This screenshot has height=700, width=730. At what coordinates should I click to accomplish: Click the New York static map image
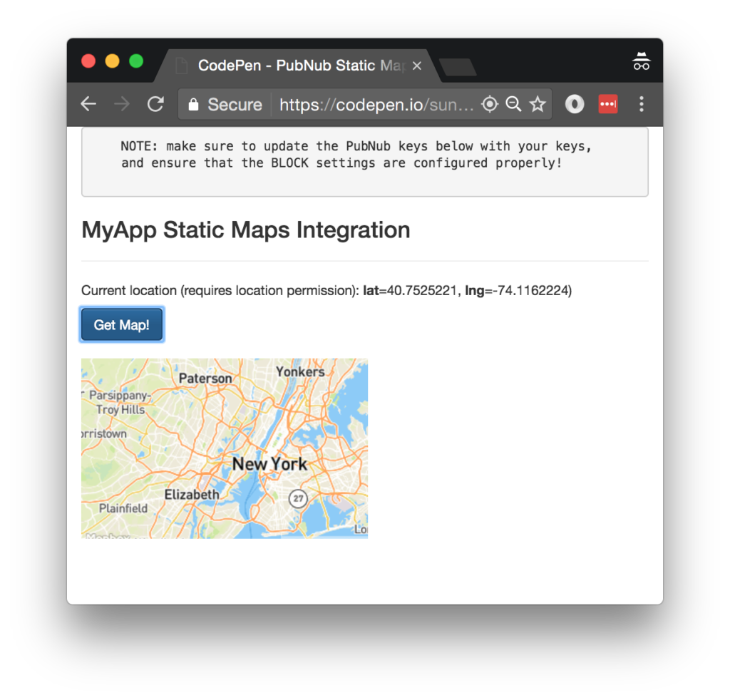tap(224, 448)
